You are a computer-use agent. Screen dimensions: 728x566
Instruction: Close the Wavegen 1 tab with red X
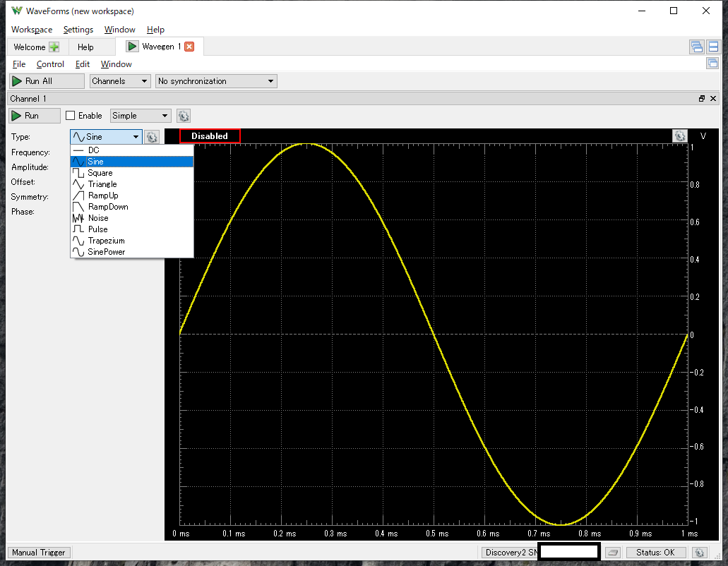click(x=189, y=47)
